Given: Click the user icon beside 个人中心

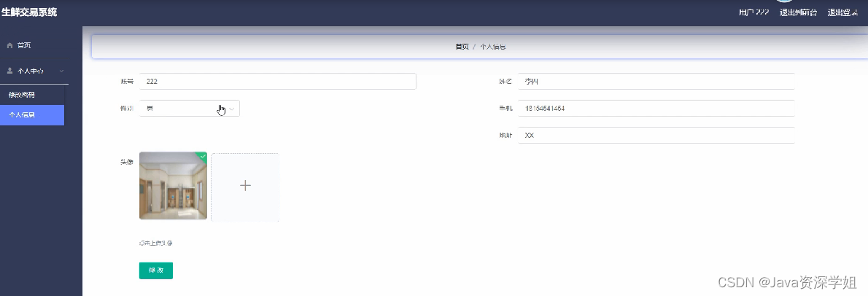Looking at the screenshot, I should click(9, 71).
